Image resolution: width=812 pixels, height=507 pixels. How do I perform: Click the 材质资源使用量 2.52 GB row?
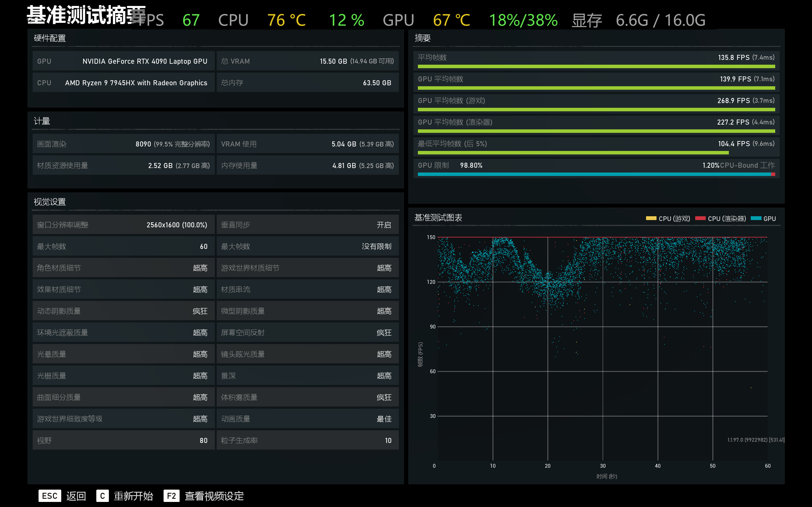[123, 165]
